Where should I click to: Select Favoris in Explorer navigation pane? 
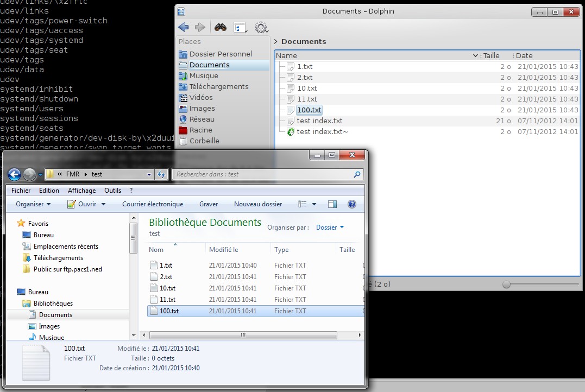click(x=33, y=223)
